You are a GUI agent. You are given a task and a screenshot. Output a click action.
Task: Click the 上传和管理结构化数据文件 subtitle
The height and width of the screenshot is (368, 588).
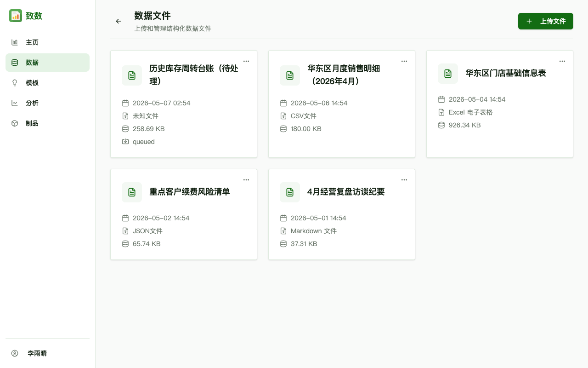[173, 29]
